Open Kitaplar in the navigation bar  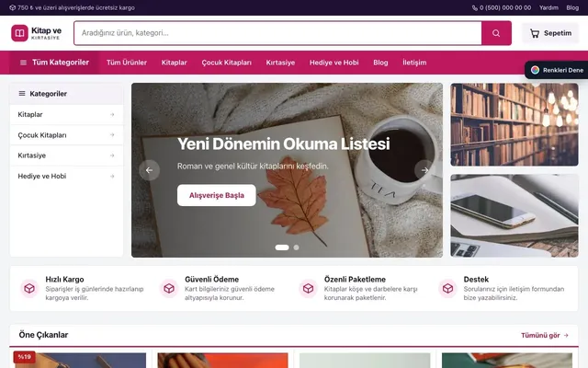(x=174, y=63)
